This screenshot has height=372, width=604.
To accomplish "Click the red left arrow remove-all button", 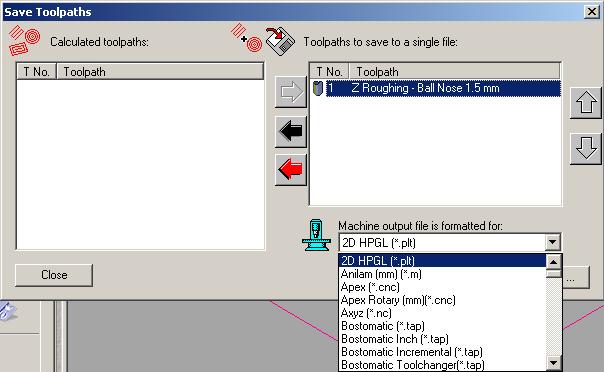I will 291,170.
